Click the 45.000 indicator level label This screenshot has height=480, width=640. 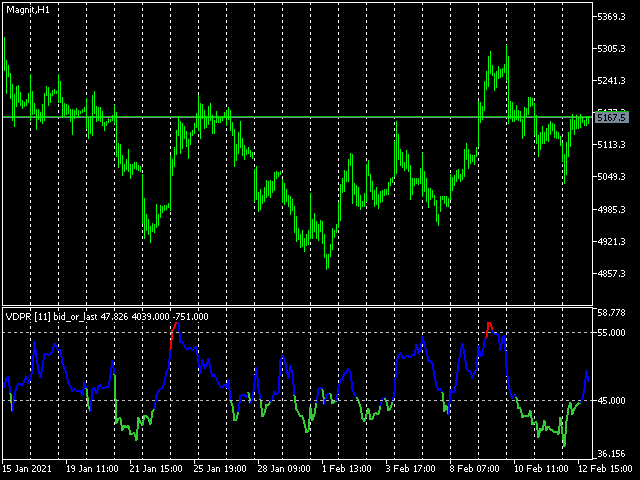[611, 401]
